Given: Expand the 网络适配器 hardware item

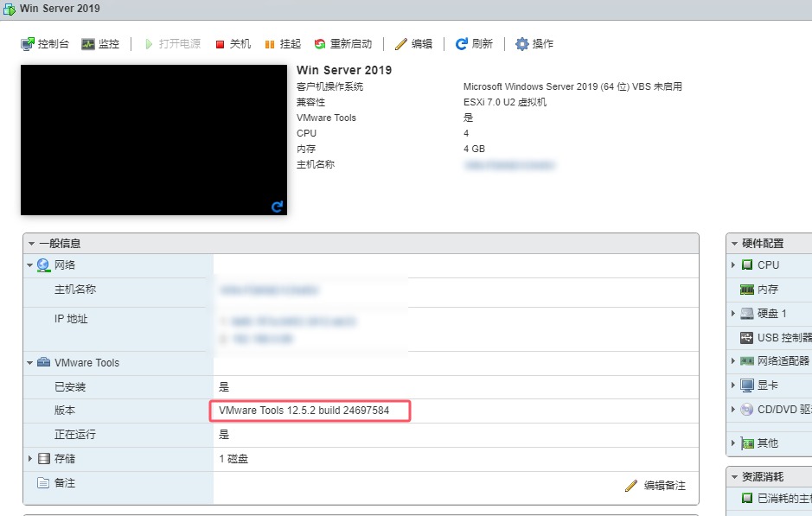Looking at the screenshot, I should click(734, 361).
